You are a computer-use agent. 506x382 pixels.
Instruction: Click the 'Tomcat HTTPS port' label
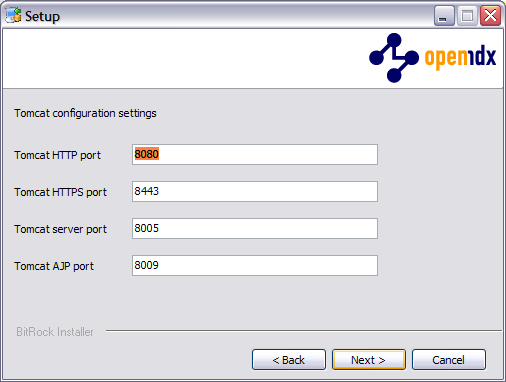point(60,192)
